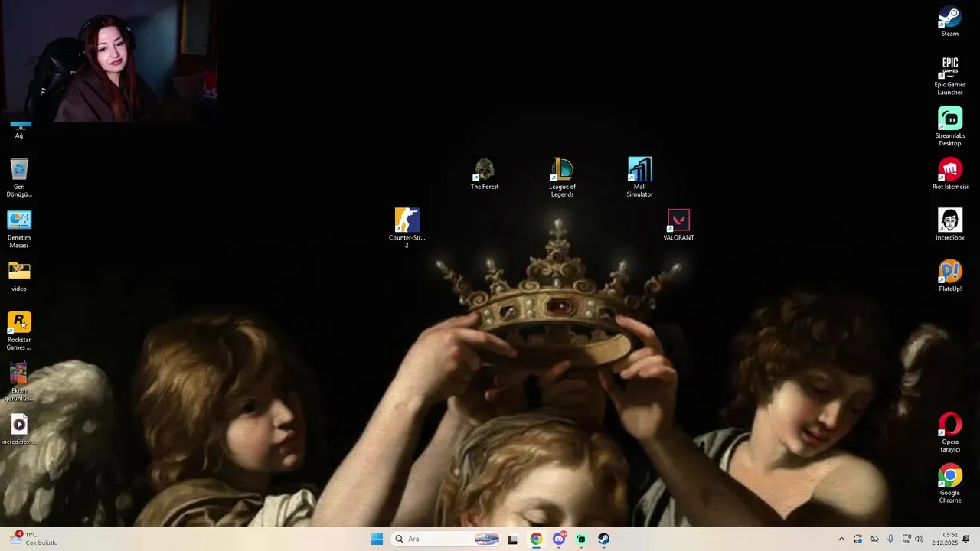980x551 pixels.
Task: Open network settings tray icon
Action: click(906, 539)
